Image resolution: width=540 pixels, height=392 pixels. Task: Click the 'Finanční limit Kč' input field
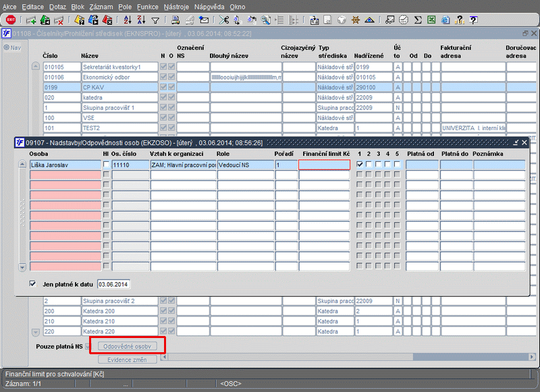[324, 165]
